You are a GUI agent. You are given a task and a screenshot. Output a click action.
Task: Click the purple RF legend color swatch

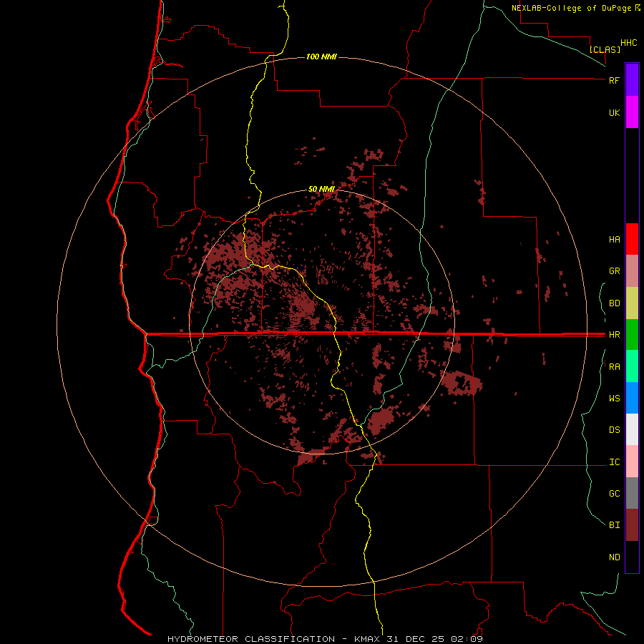coord(632,80)
